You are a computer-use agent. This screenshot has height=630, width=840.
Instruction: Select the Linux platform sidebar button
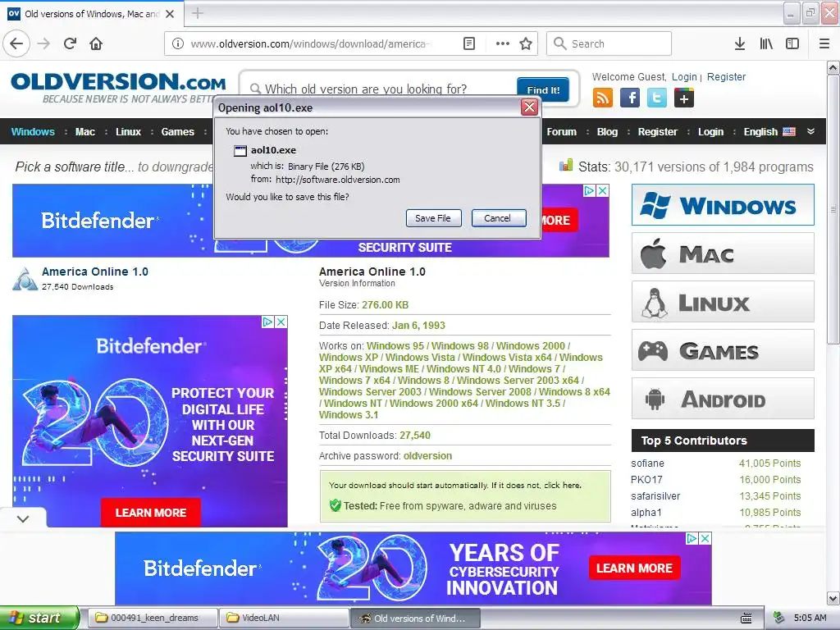point(723,302)
